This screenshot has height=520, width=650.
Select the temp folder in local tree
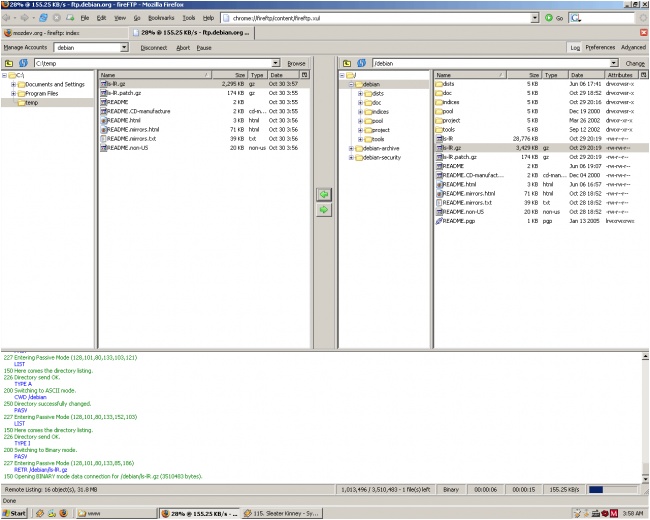pyautogui.click(x=32, y=102)
